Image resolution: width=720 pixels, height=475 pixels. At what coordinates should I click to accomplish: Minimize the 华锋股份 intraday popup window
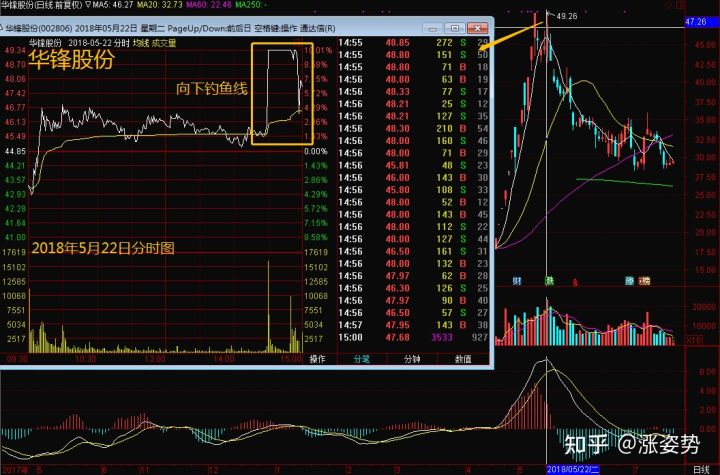click(432, 28)
